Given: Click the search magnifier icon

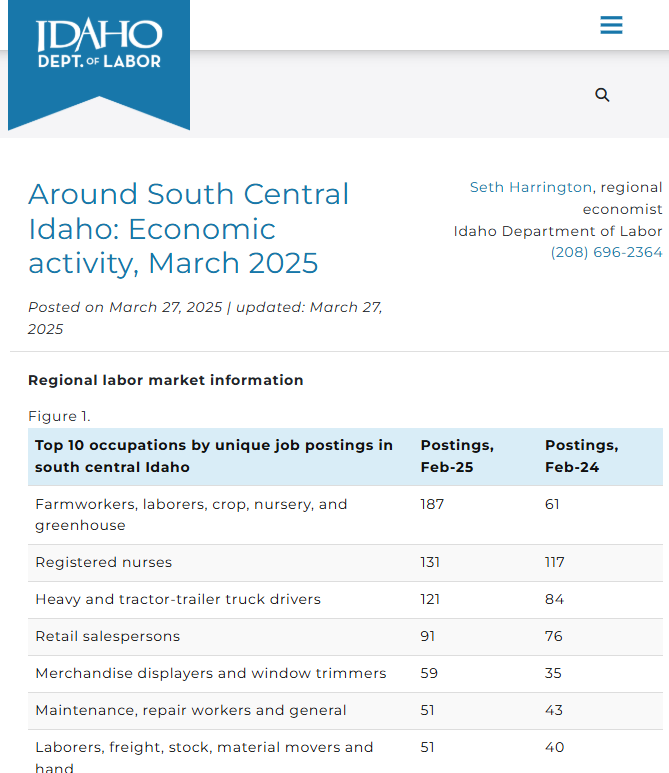Looking at the screenshot, I should coord(602,95).
